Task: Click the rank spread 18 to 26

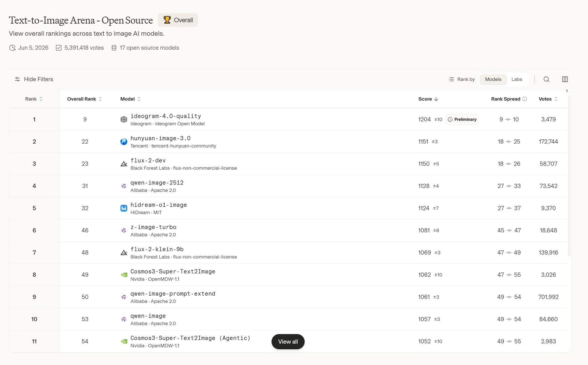Action: coord(509,164)
